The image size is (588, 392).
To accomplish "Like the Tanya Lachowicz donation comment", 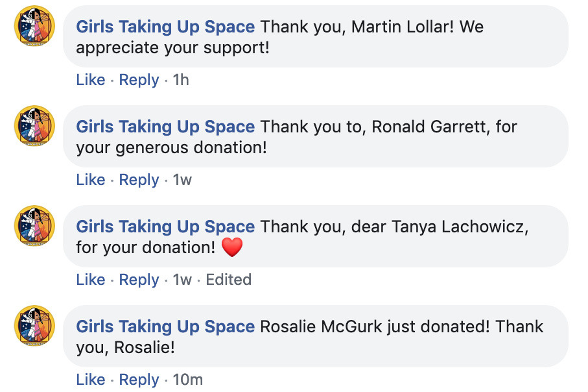I will pyautogui.click(x=90, y=279).
